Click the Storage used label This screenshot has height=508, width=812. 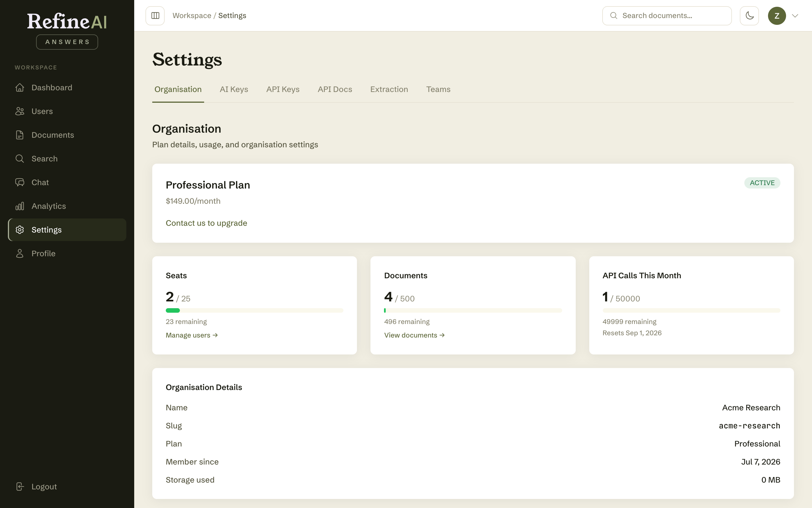[x=190, y=480]
